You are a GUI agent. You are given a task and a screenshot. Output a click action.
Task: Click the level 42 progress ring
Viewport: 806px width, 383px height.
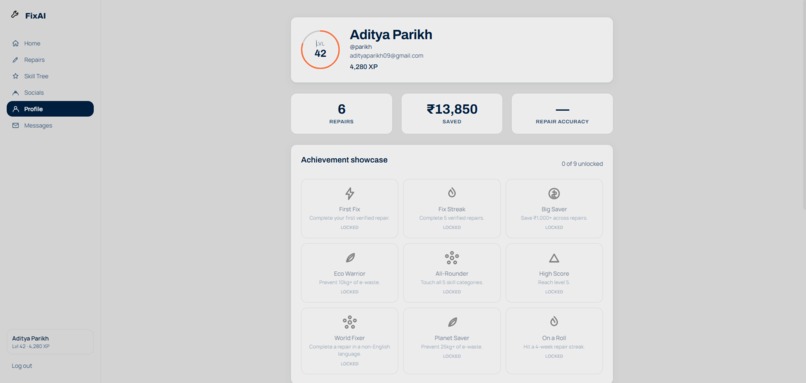click(320, 50)
